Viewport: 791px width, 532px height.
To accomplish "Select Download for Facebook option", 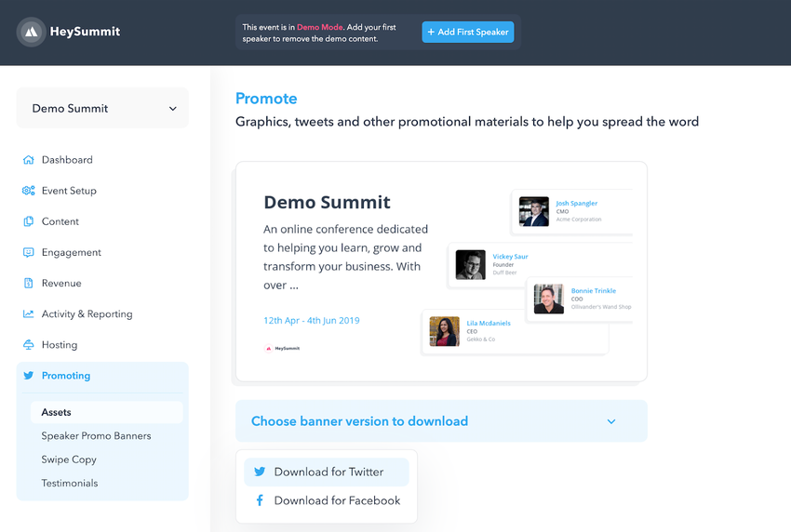I will [x=337, y=500].
